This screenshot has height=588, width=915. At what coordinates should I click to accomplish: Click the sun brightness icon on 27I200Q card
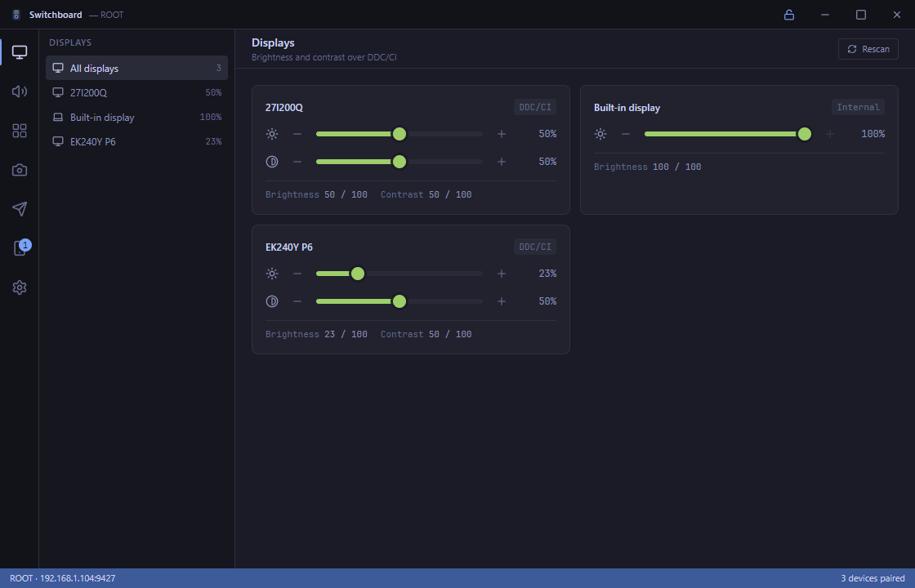coord(272,134)
